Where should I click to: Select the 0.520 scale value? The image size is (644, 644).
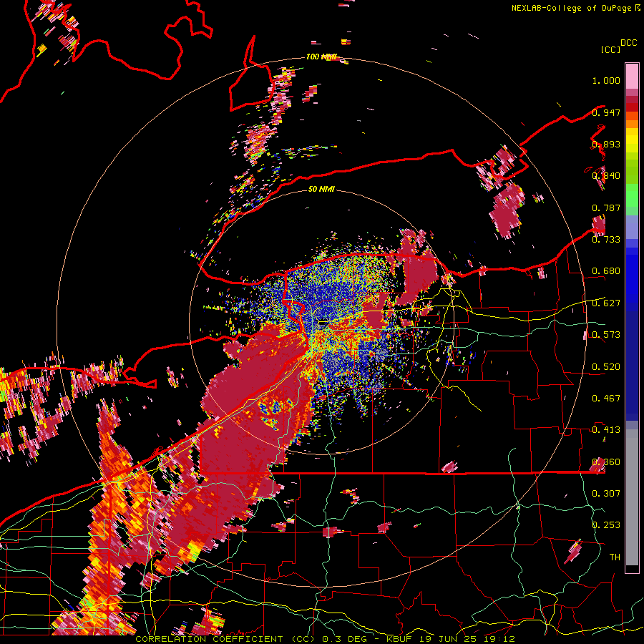(x=606, y=367)
